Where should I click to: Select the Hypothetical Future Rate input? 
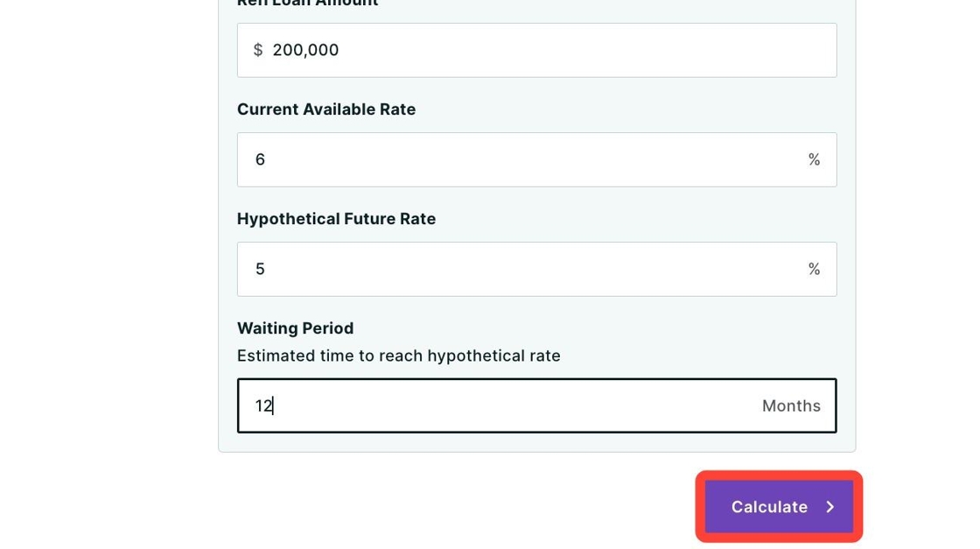pyautogui.click(x=536, y=269)
